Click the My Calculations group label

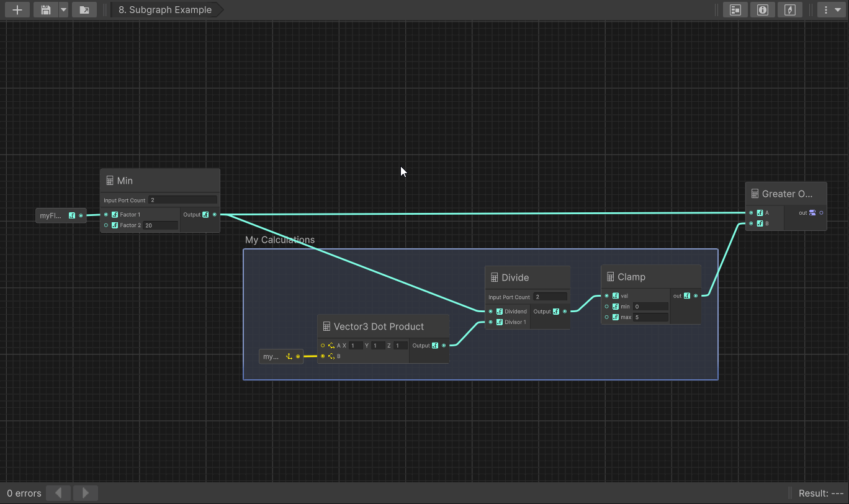tap(279, 240)
